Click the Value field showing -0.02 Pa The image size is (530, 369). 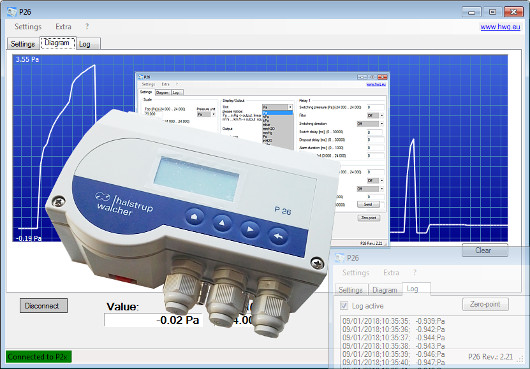[x=153, y=320]
